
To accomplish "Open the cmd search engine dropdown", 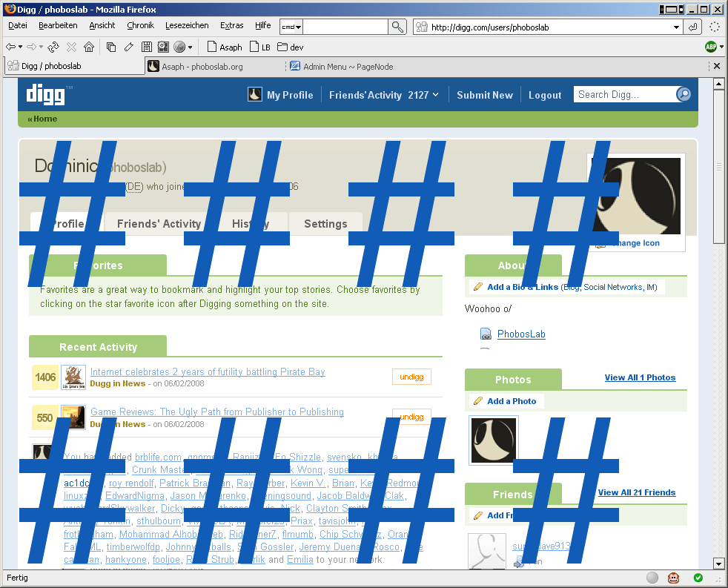I will click(291, 27).
